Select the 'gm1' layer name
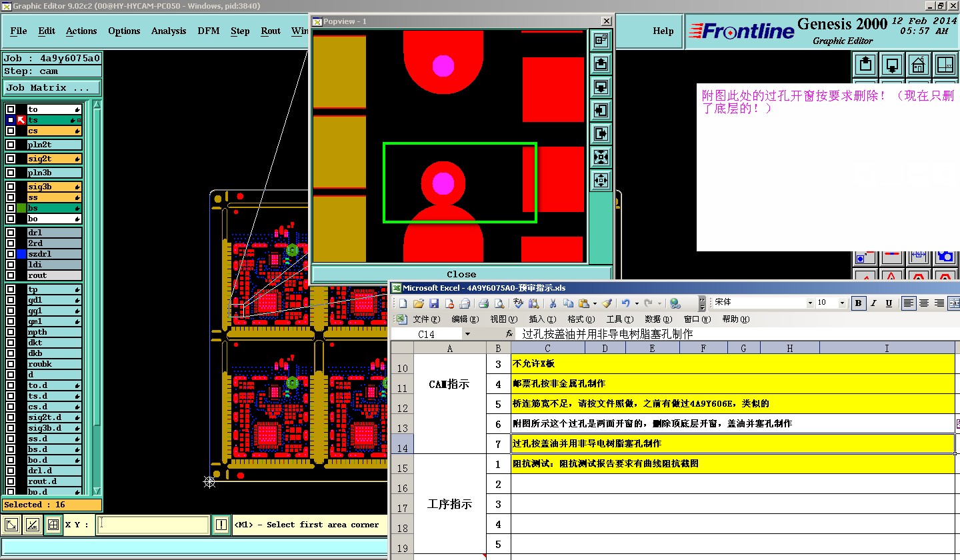 54,321
